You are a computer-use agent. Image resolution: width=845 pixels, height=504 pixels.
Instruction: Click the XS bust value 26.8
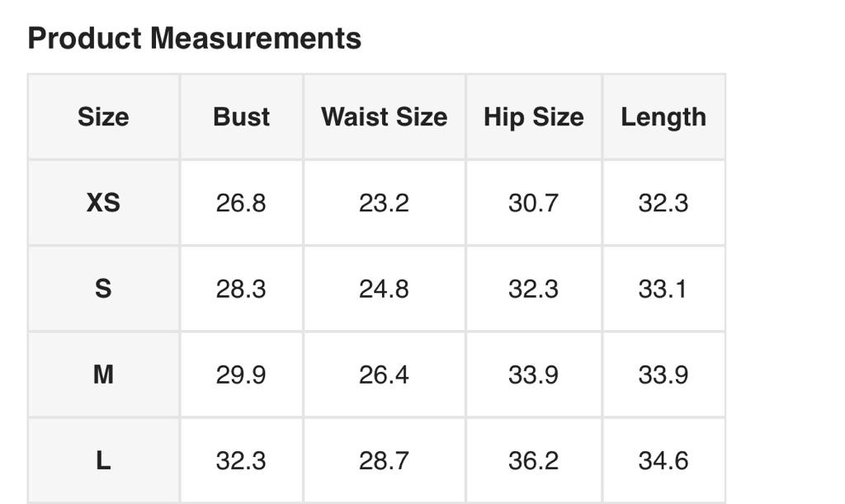pyautogui.click(x=241, y=203)
